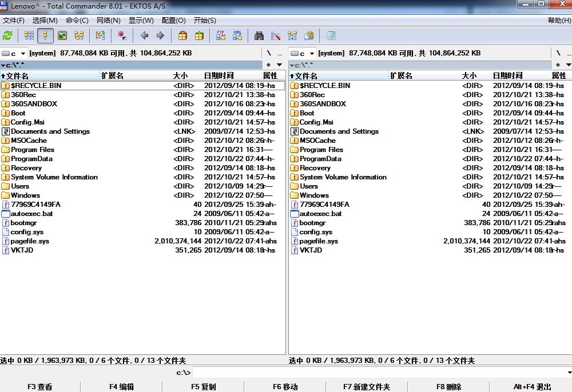Open the Notepad icon in the toolbar
The width and height of the screenshot is (572, 392).
pyautogui.click(x=331, y=35)
